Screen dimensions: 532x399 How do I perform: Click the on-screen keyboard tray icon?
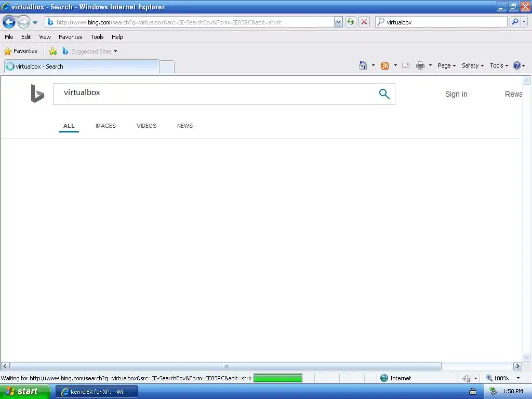coord(472,392)
